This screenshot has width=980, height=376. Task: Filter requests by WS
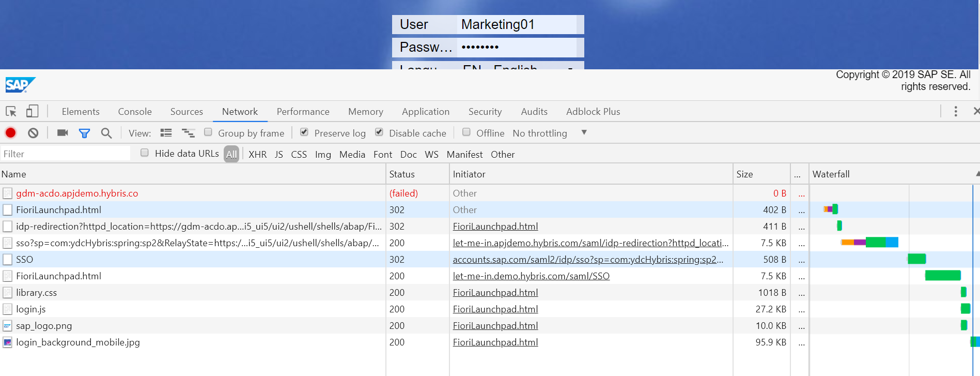(431, 154)
